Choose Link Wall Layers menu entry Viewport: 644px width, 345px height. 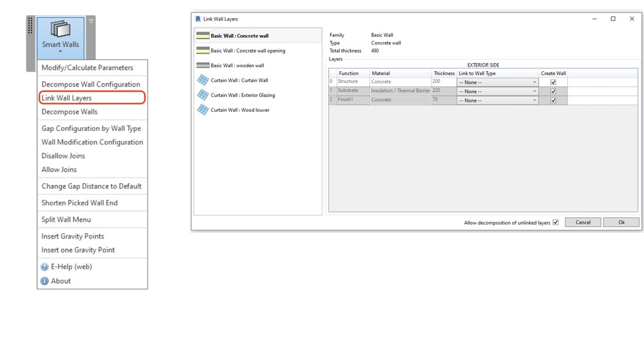tap(67, 98)
